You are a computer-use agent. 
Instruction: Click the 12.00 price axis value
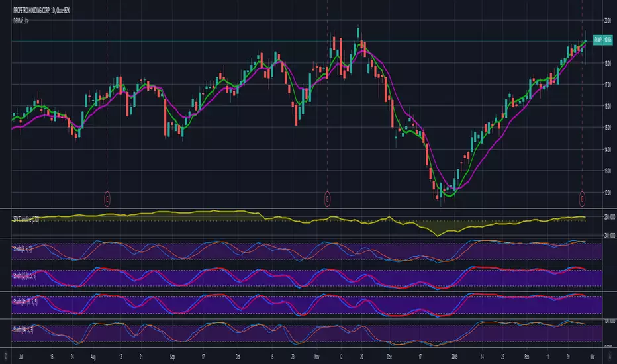point(608,193)
